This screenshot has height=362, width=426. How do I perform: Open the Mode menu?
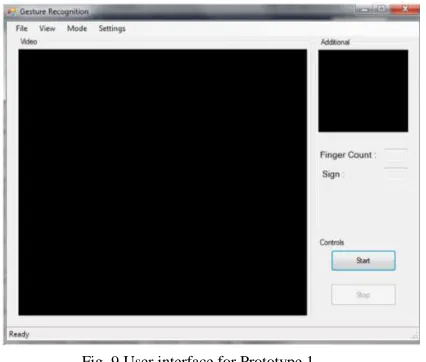[77, 28]
